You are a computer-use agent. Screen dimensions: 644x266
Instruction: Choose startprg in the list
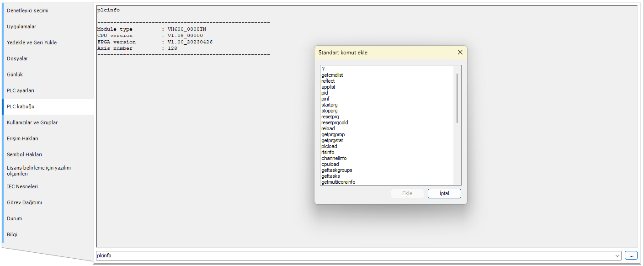point(330,105)
